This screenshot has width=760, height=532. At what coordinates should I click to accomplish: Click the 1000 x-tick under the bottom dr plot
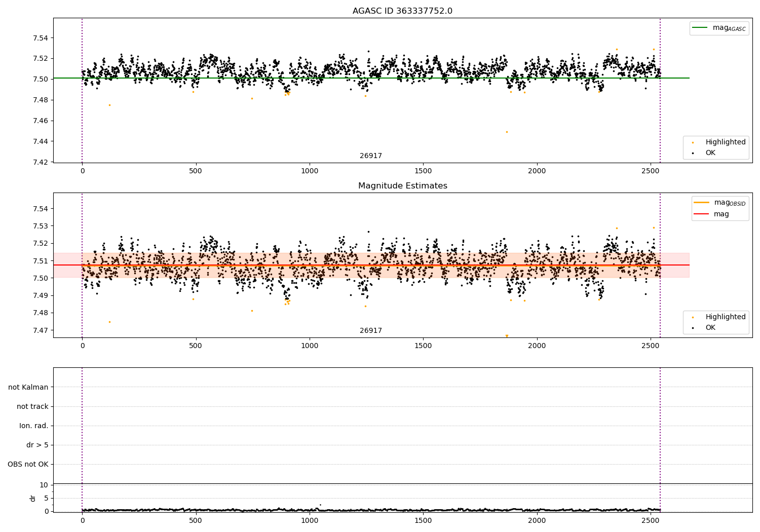coord(310,520)
